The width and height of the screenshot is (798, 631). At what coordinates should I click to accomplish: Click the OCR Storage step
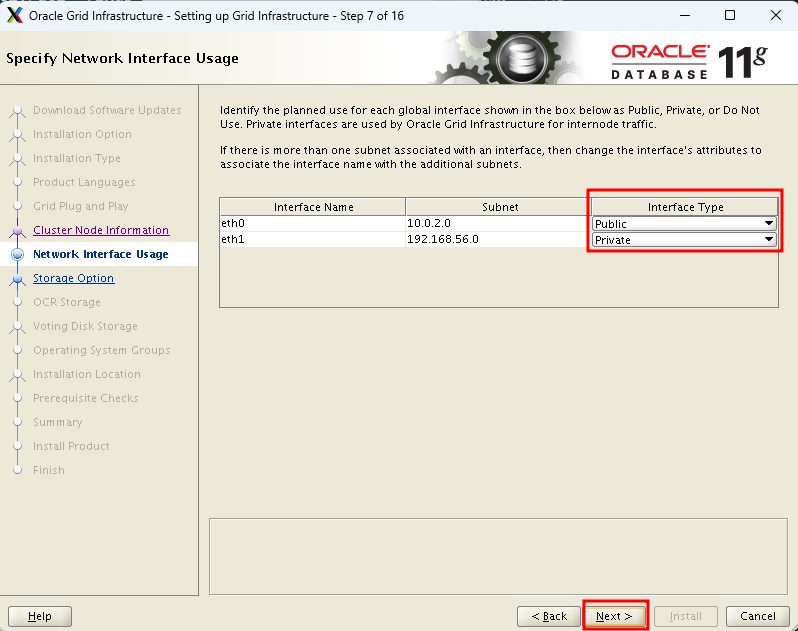coord(67,302)
